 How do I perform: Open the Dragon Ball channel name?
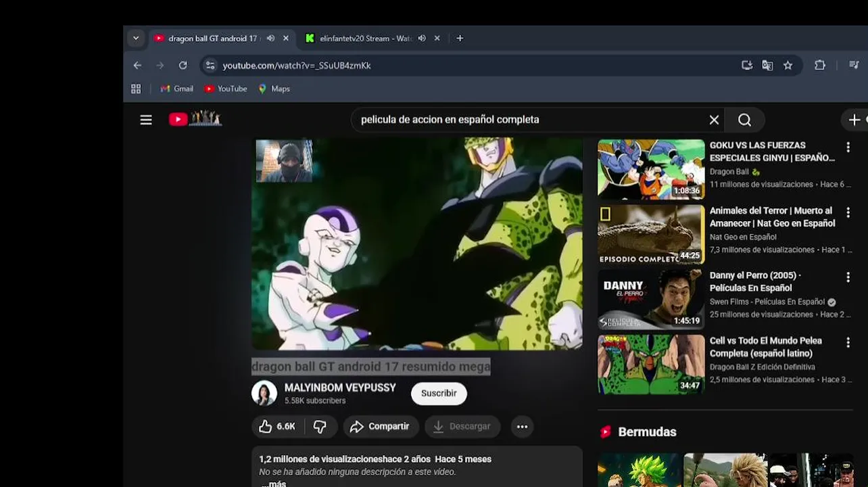[x=729, y=172]
